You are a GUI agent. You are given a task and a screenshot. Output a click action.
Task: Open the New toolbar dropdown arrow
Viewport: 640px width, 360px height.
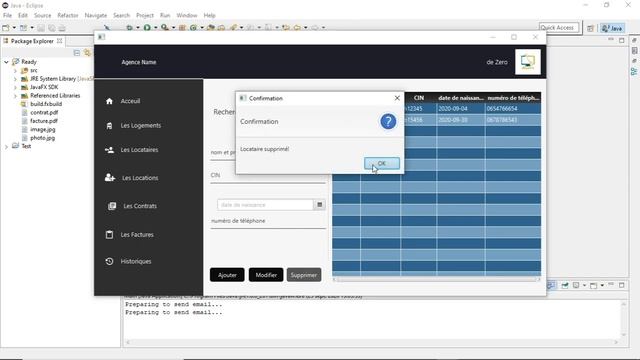(14, 28)
